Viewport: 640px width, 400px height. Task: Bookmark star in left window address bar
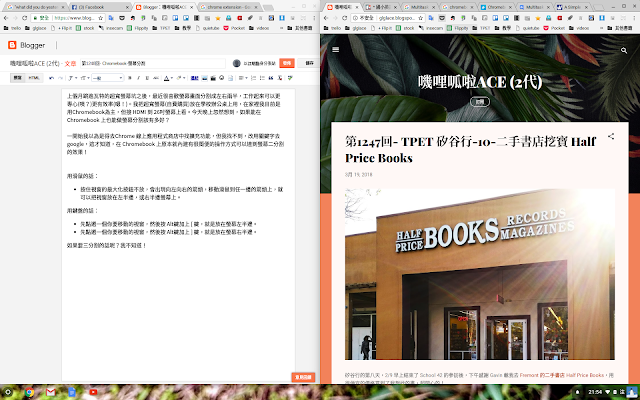100,18
